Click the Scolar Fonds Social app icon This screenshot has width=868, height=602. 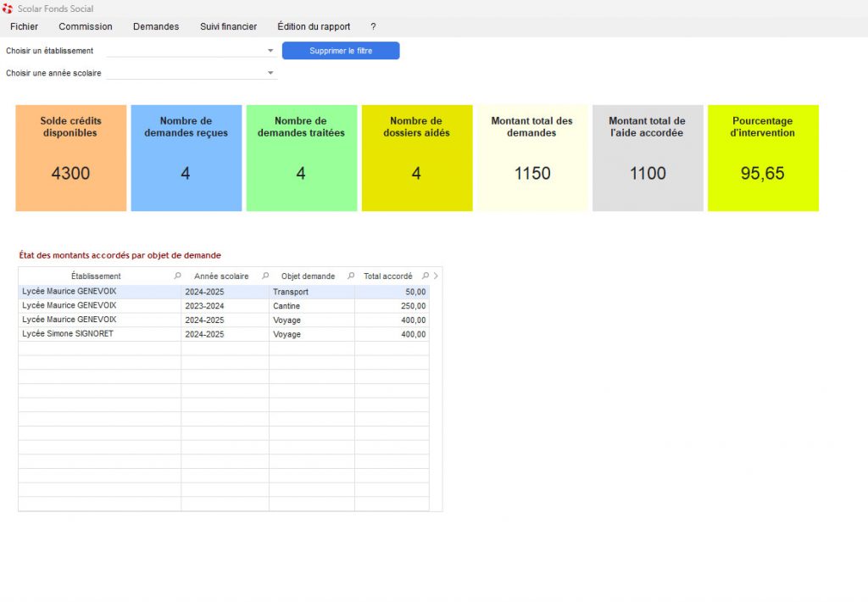click(8, 8)
